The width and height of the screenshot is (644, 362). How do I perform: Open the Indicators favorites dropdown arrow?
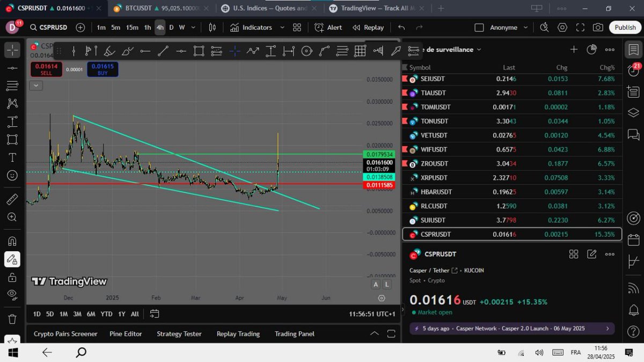(283, 27)
